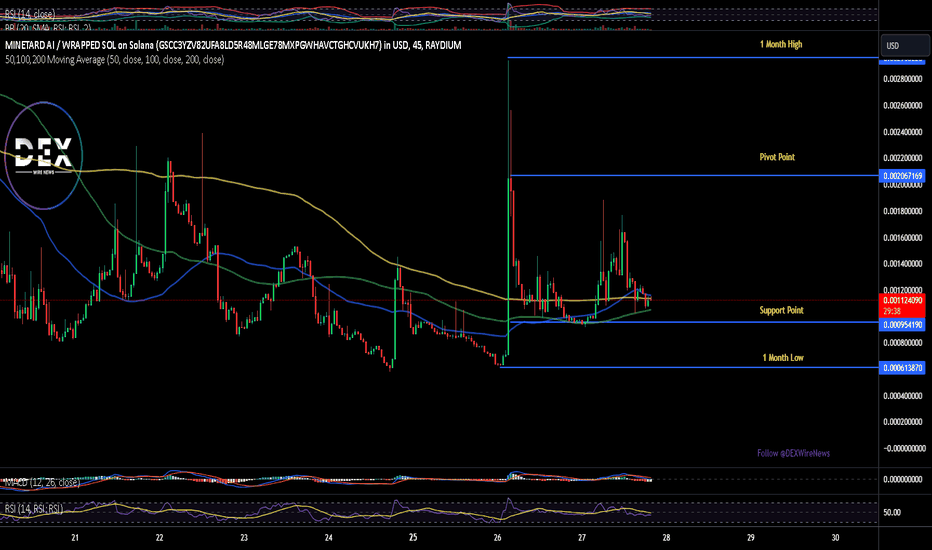Click date 27 on the time axis
This screenshot has width=932, height=550.
[x=582, y=538]
